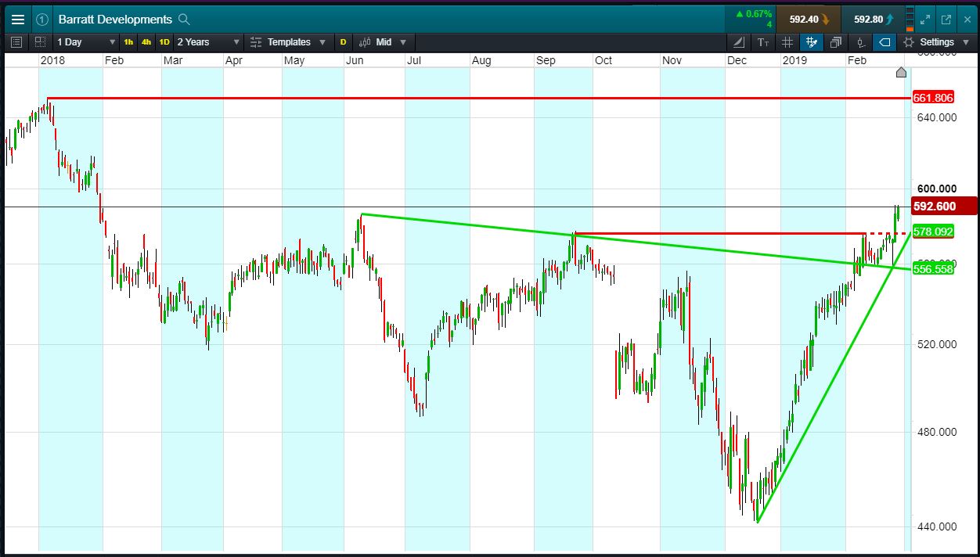The width and height of the screenshot is (980, 557).
Task: Expand the Templates dropdown
Action: click(322, 42)
